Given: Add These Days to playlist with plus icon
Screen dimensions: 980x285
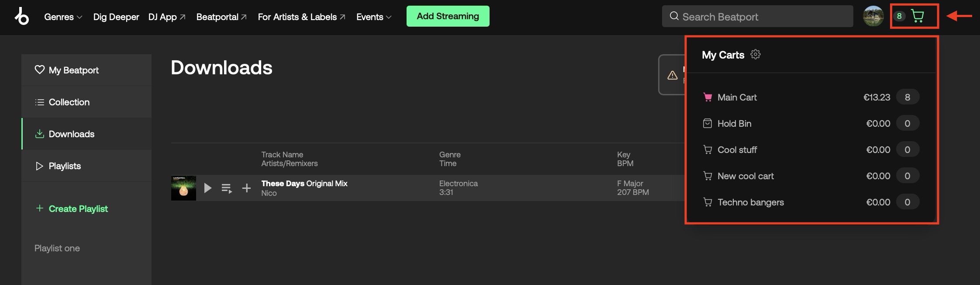Looking at the screenshot, I should (x=246, y=188).
